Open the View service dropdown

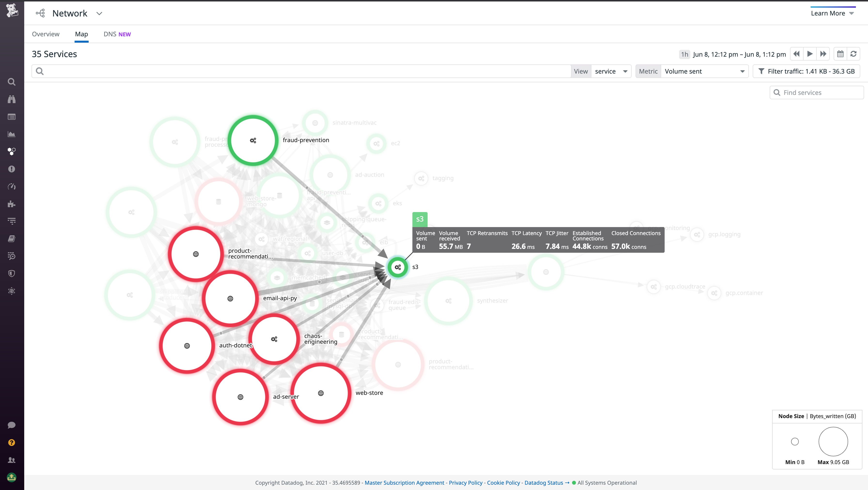[x=611, y=71]
